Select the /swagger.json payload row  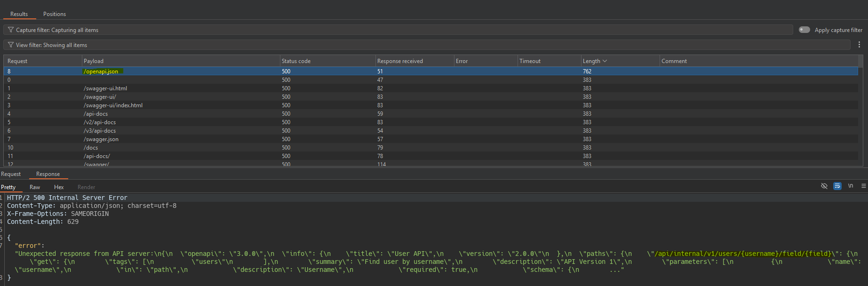click(101, 139)
